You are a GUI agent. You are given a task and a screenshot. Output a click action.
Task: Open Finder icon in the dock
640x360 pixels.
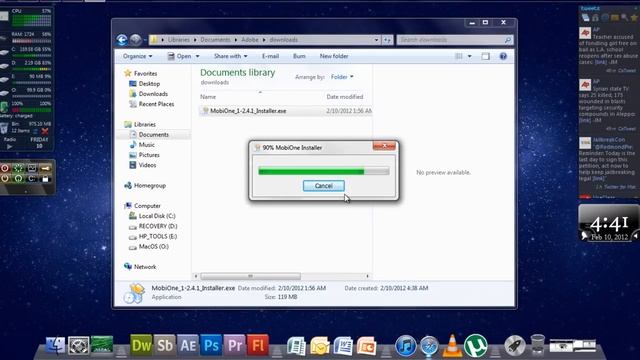coord(55,345)
